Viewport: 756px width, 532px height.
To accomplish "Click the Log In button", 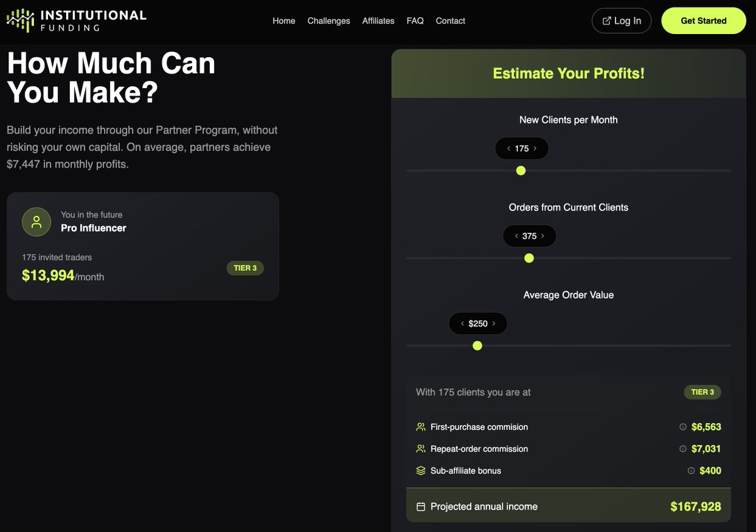I will [x=622, y=21].
